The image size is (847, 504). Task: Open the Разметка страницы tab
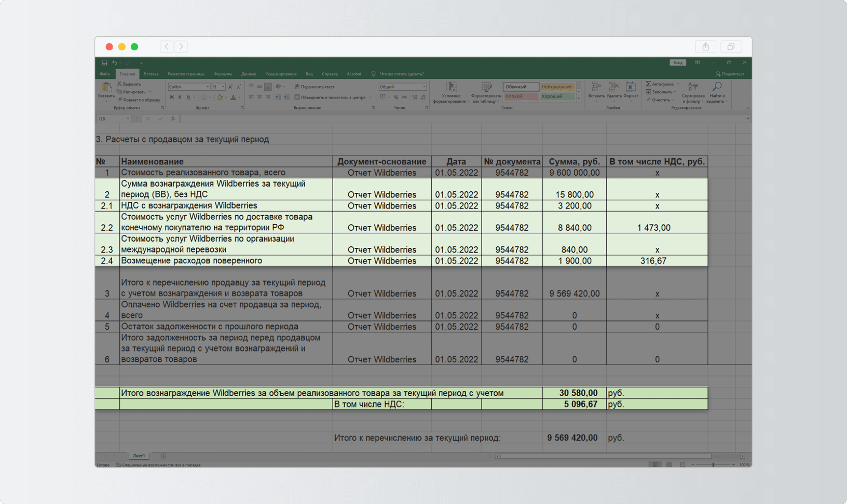tap(186, 74)
